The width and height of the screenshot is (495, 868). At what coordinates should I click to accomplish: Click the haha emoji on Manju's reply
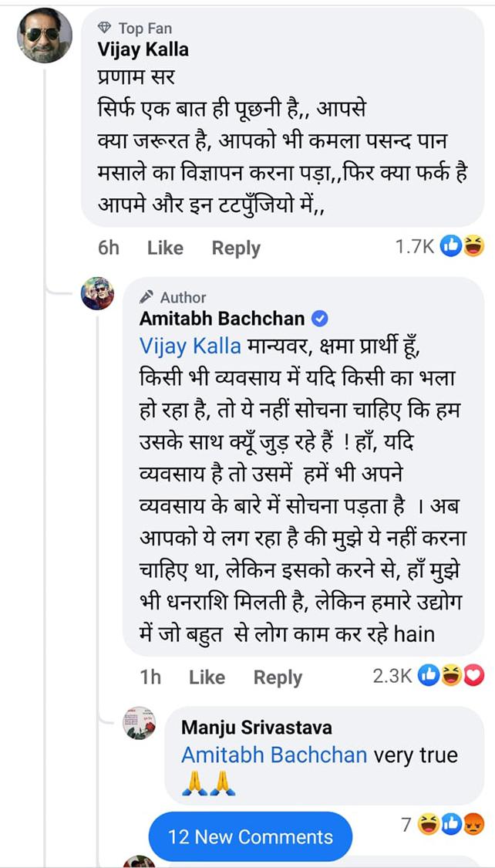428,825
